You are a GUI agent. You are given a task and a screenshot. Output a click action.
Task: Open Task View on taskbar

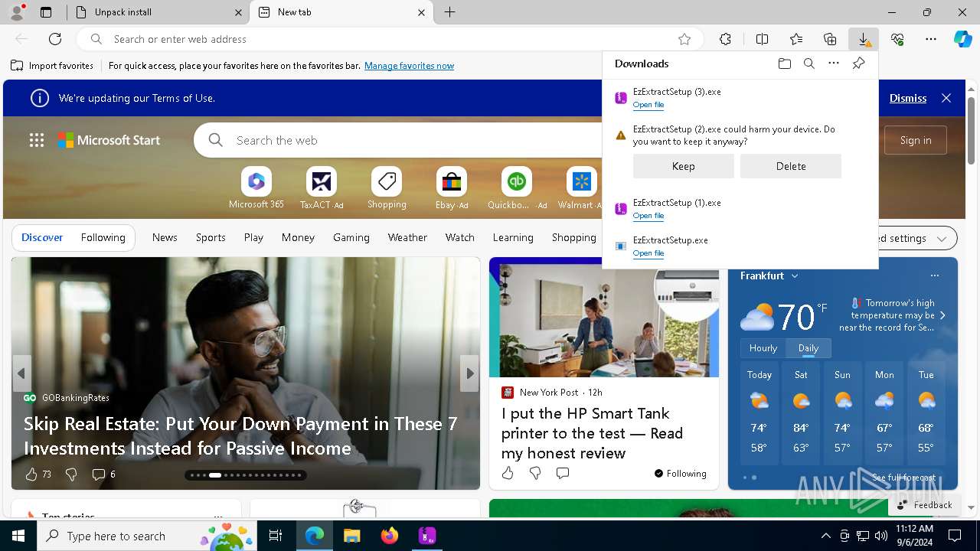[x=276, y=536]
